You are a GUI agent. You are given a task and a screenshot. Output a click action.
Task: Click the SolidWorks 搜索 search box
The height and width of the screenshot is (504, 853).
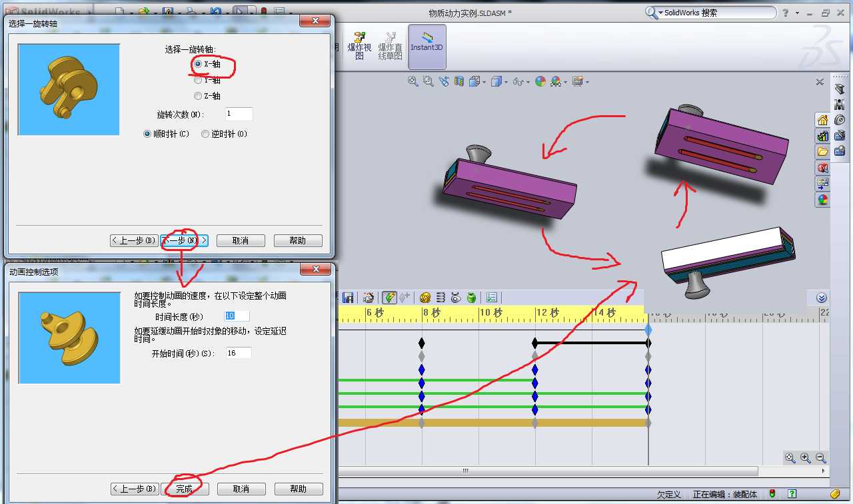(718, 13)
